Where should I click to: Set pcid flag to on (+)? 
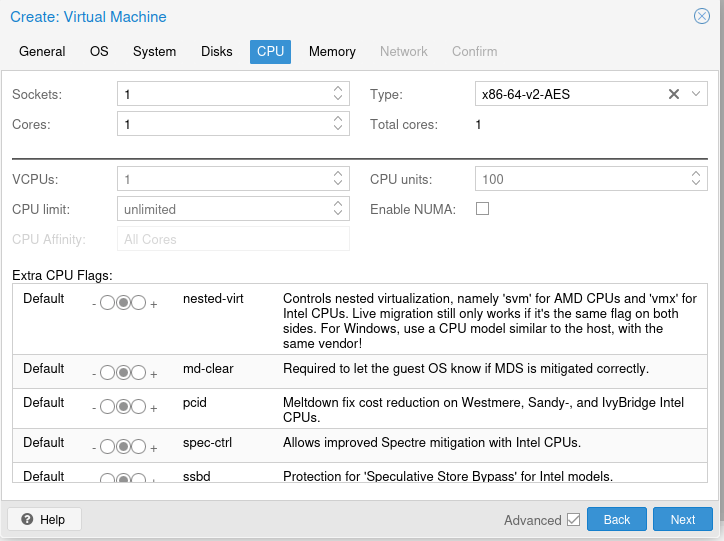point(139,407)
